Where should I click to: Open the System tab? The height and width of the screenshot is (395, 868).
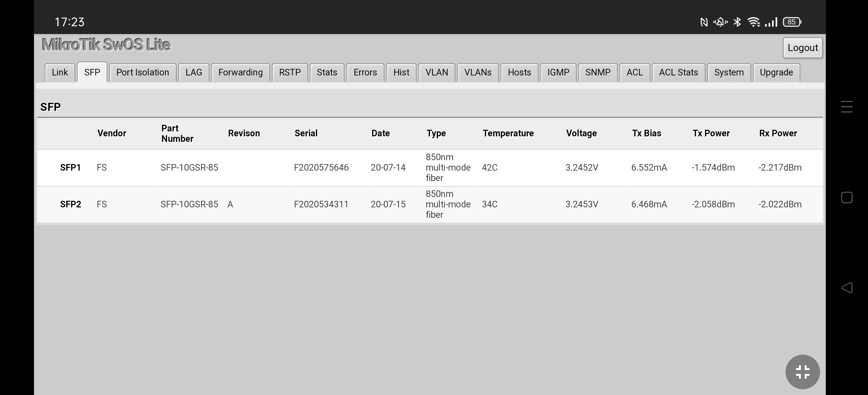tap(729, 72)
